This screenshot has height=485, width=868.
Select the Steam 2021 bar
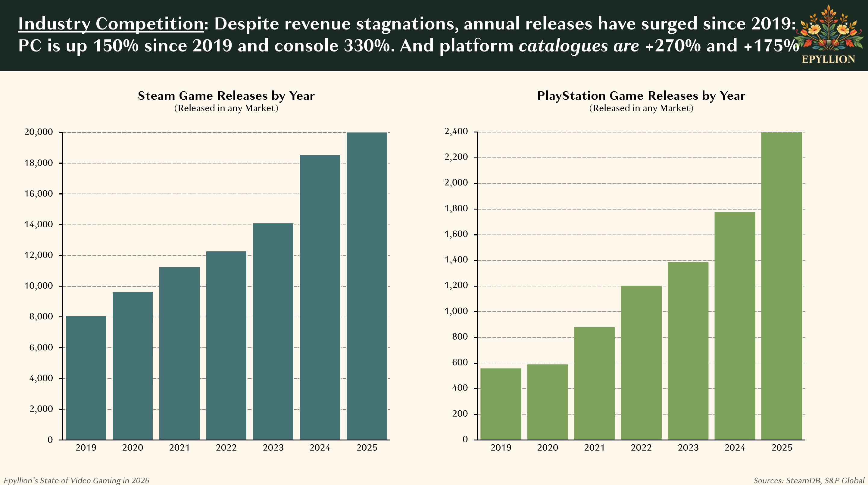coord(179,353)
